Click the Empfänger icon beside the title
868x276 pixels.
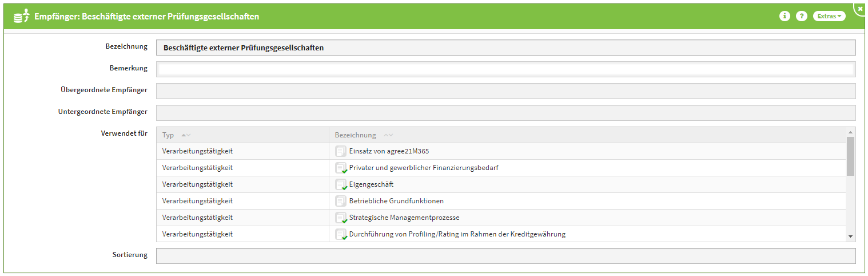(21, 17)
